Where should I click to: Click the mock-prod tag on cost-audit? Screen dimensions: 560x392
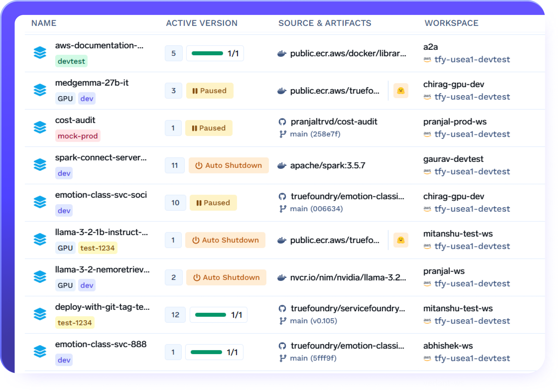click(x=78, y=136)
